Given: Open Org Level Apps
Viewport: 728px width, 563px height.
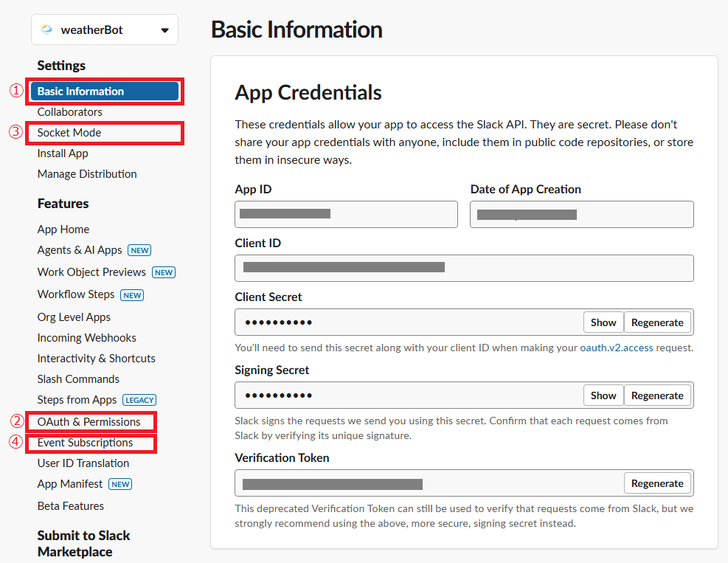Looking at the screenshot, I should tap(74, 317).
